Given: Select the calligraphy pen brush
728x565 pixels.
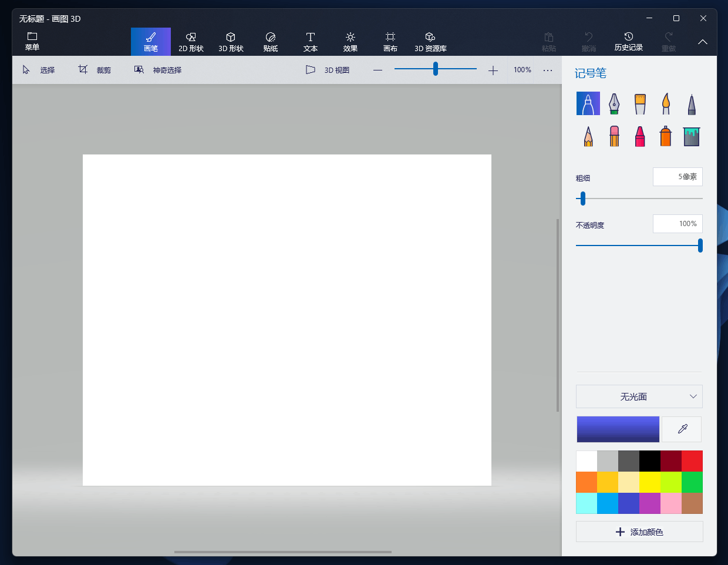Looking at the screenshot, I should coord(614,103).
